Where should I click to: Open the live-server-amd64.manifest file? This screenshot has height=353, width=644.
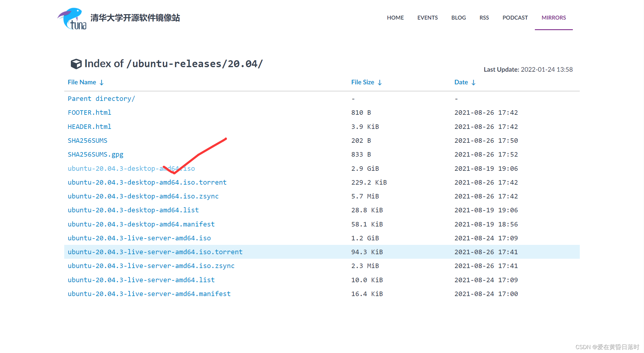[149, 294]
